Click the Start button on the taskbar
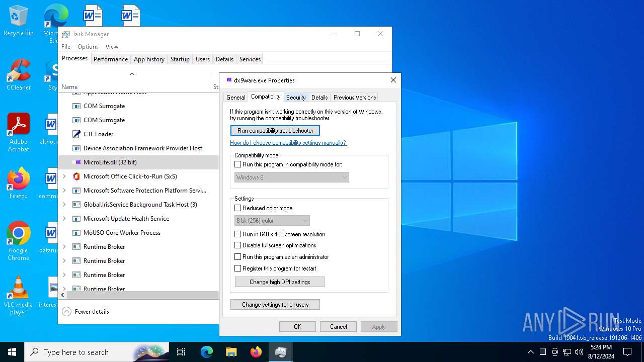644x362 pixels. [12, 352]
